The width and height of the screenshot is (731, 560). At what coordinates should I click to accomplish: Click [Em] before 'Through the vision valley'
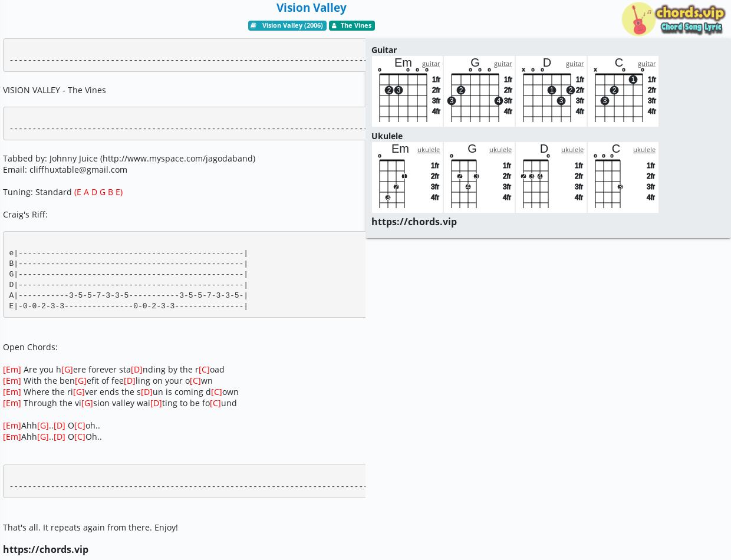[12, 403]
